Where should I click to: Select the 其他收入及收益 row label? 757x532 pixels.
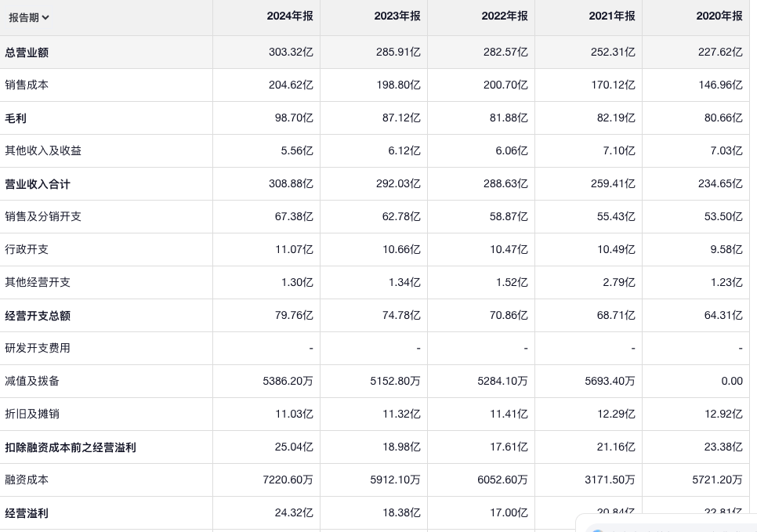tap(43, 150)
